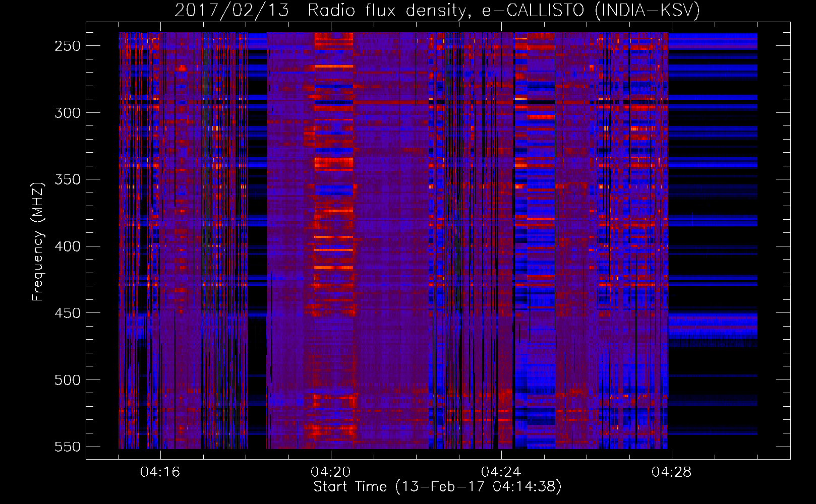
Task: Click the 'Start Time (13-Feb-17 04:14:38)' axis label
Action: tap(437, 487)
